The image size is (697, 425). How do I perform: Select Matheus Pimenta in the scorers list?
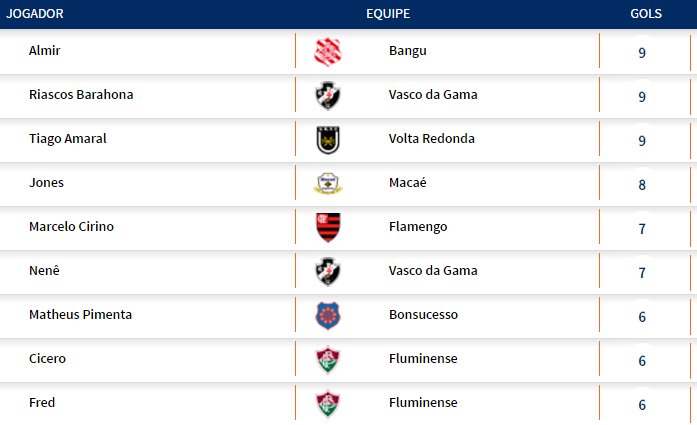80,314
